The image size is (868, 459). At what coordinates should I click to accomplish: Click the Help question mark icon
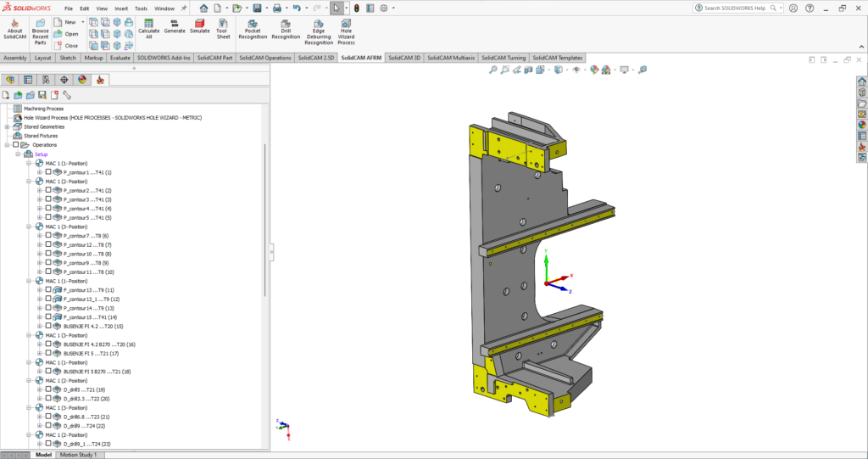(x=810, y=8)
